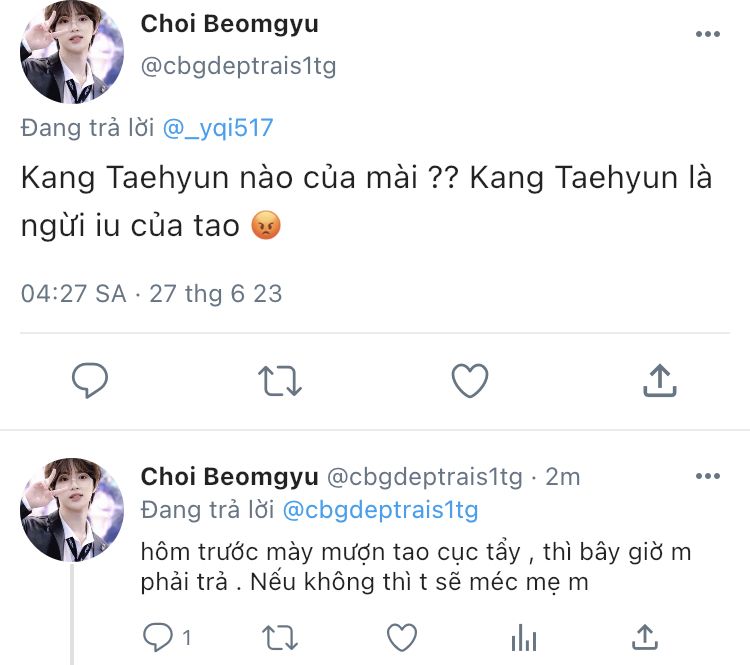The height and width of the screenshot is (665, 750).
Task: View analytics of the second tweet
Action: (523, 636)
